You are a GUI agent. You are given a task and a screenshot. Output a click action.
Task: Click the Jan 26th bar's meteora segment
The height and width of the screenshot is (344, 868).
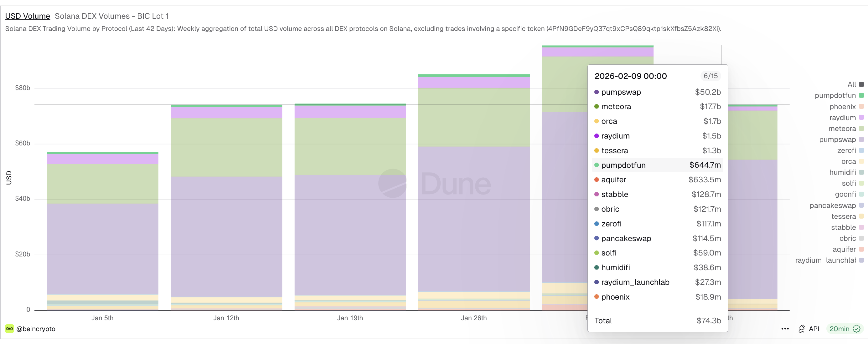pyautogui.click(x=474, y=117)
